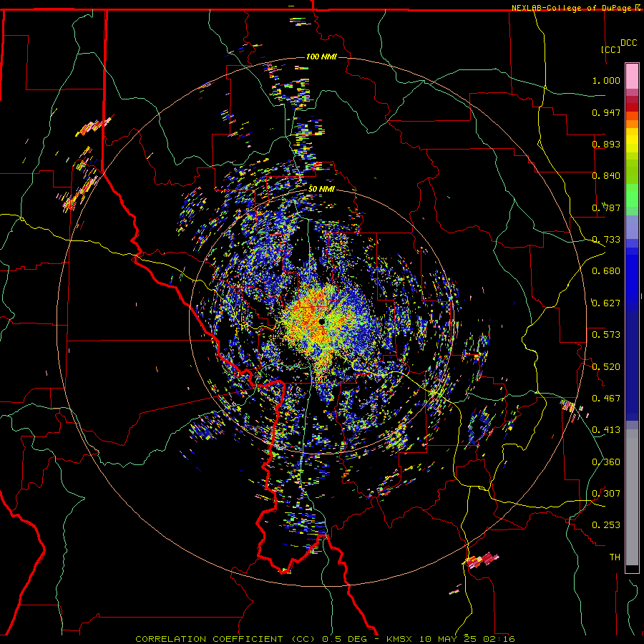The height and width of the screenshot is (644, 644).
Task: Click the 0.307 scale value
Action: [x=606, y=494]
